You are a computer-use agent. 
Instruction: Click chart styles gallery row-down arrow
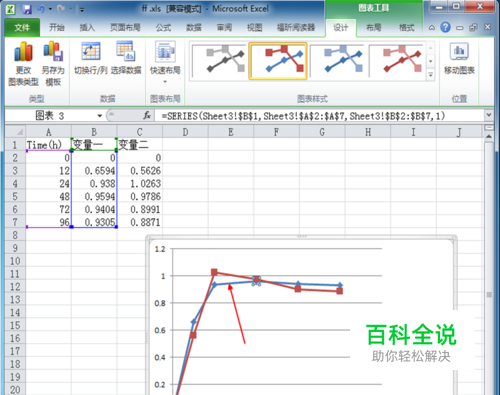tap(431, 61)
